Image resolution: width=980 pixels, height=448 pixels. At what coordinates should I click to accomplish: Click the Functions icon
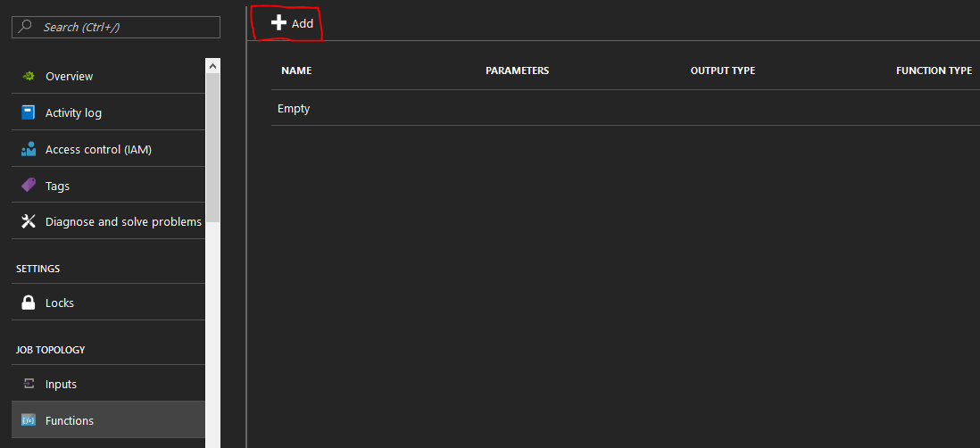point(29,420)
